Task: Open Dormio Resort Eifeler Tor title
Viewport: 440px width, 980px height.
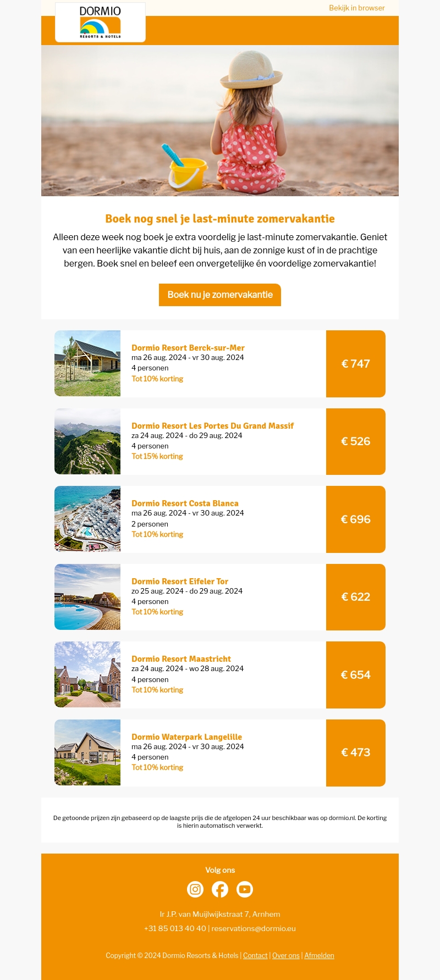Action: pos(180,582)
